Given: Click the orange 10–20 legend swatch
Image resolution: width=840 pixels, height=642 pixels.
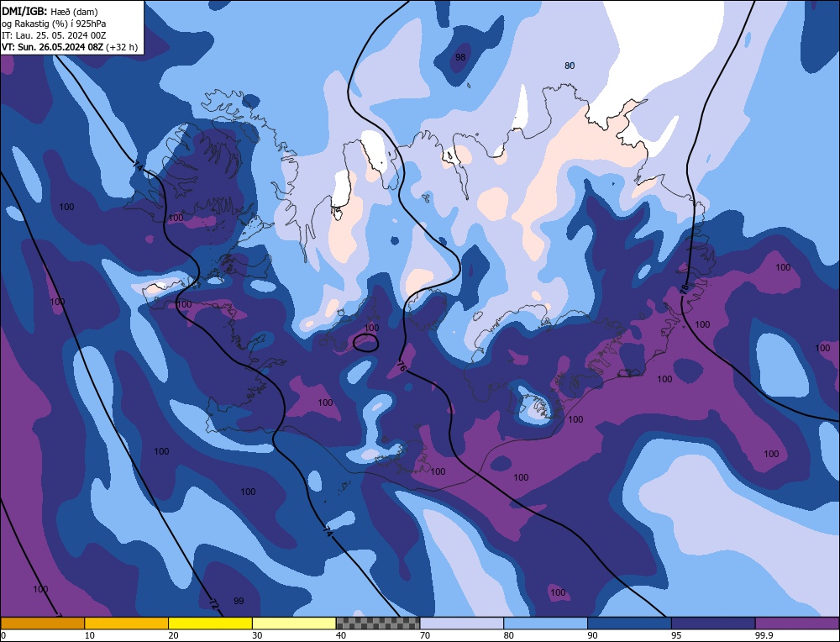Looking at the screenshot, I should (x=127, y=623).
